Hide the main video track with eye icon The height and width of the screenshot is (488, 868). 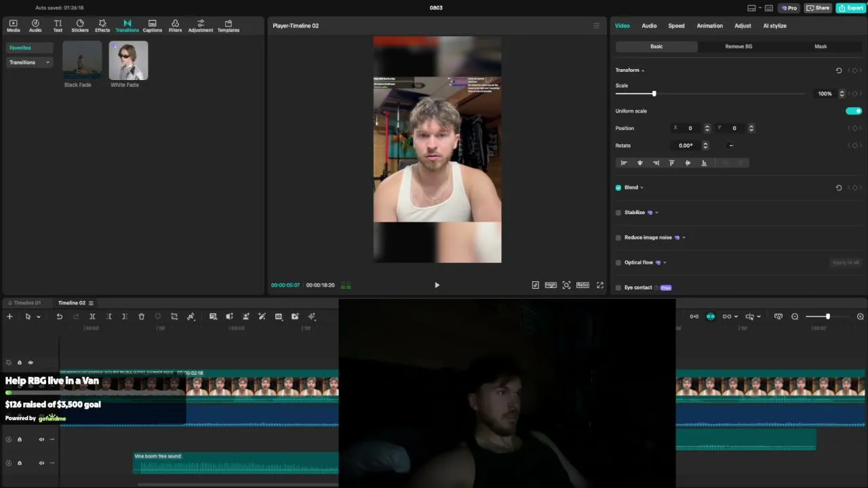pyautogui.click(x=31, y=363)
